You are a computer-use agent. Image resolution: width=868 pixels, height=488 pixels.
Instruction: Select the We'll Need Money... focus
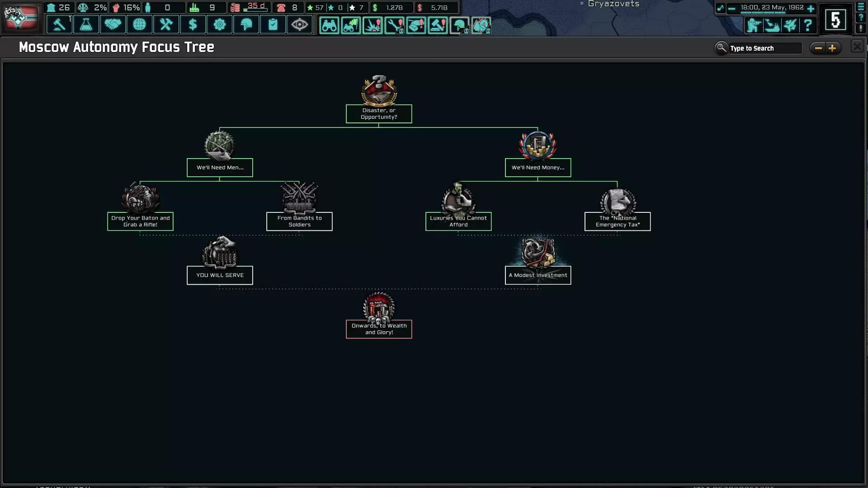(538, 167)
